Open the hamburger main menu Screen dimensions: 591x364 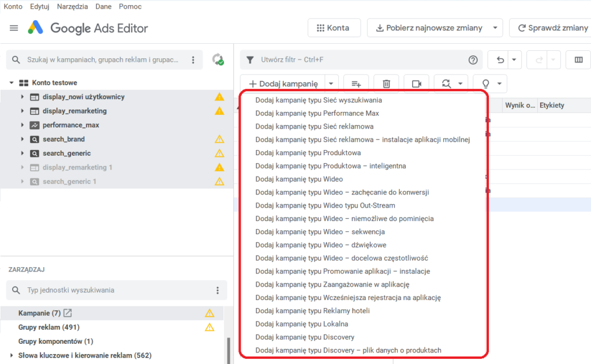coord(14,28)
